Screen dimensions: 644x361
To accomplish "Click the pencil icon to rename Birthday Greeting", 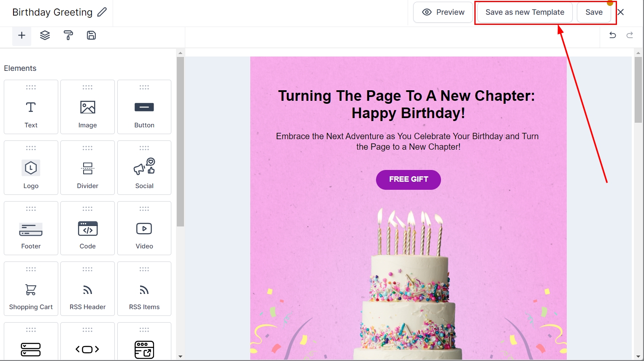I will 102,12.
